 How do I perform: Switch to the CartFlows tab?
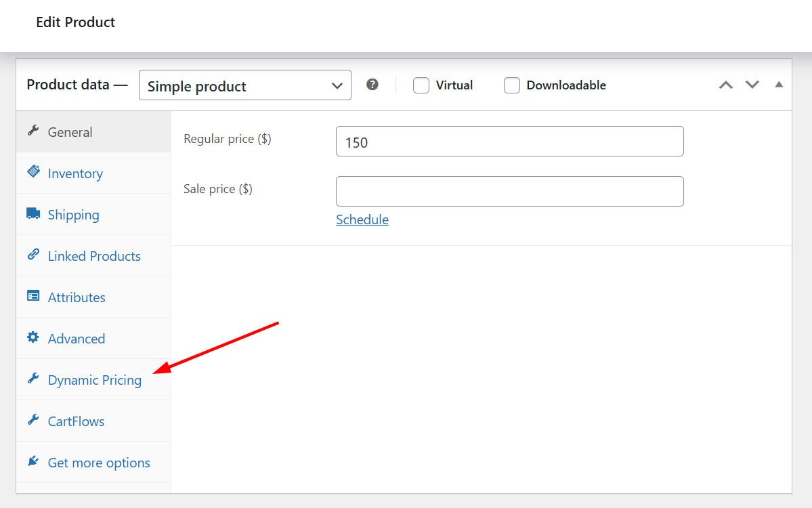click(x=76, y=421)
